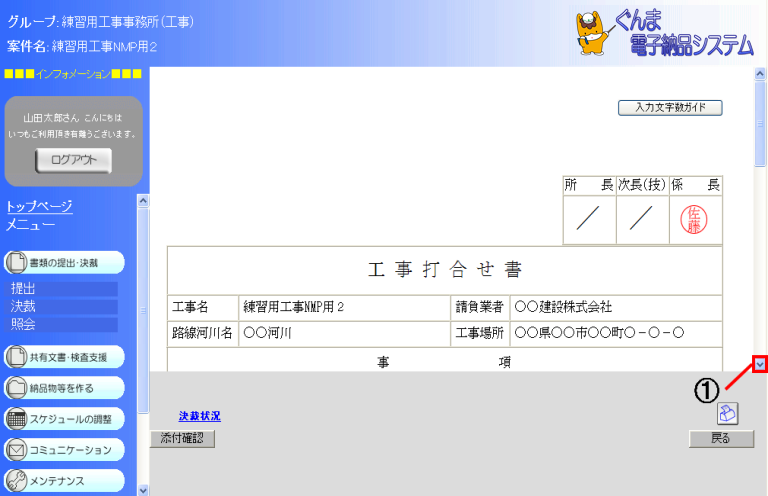Click document icon beside 共有文書・検査支援
768x496 pixels.
(x=16, y=357)
